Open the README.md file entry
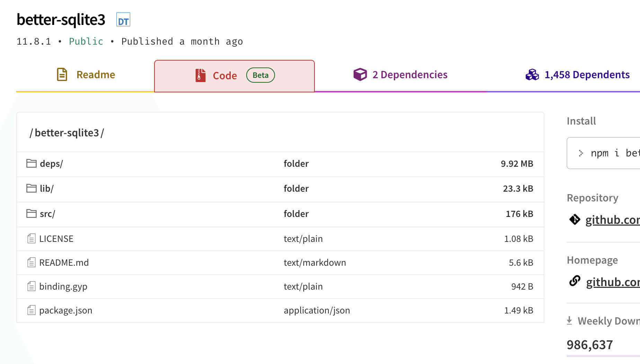 click(x=64, y=263)
